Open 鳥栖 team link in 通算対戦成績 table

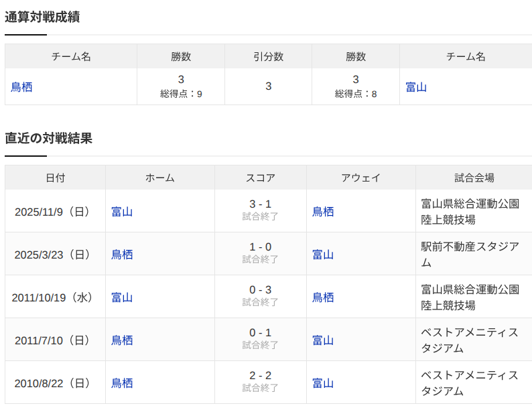pyautogui.click(x=21, y=87)
